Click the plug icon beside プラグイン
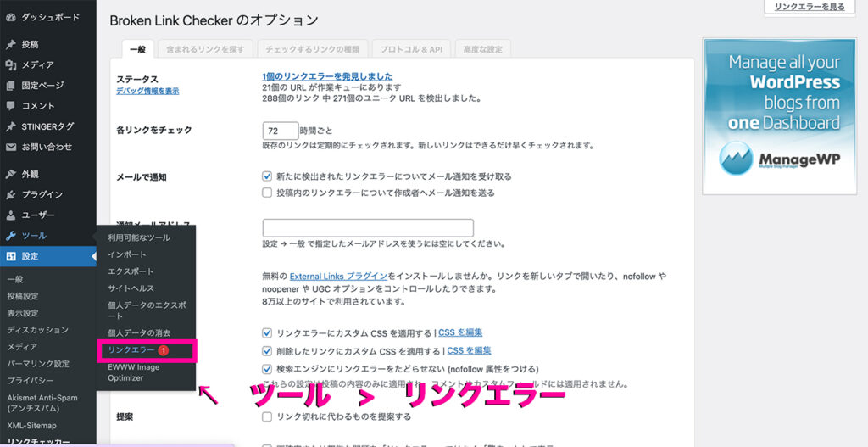Screen dimensions: 868x447 (x=10, y=194)
